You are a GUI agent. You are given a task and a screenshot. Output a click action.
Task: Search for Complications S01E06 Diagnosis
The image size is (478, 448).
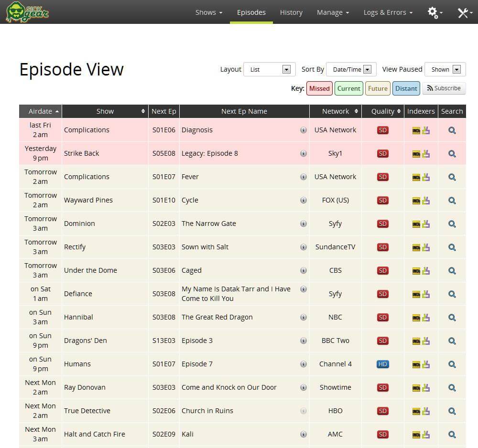[452, 130]
